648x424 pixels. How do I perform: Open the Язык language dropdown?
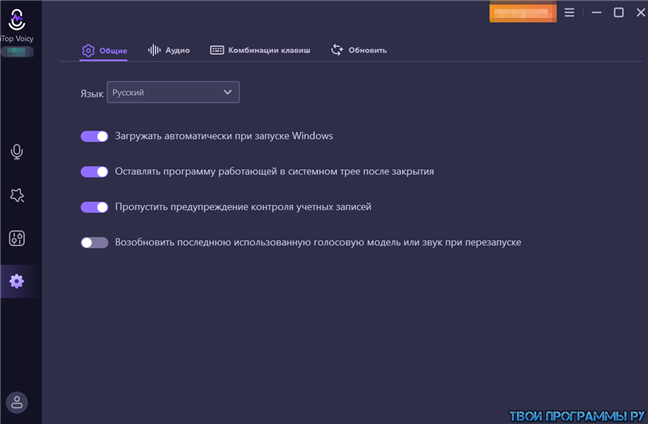[172, 93]
